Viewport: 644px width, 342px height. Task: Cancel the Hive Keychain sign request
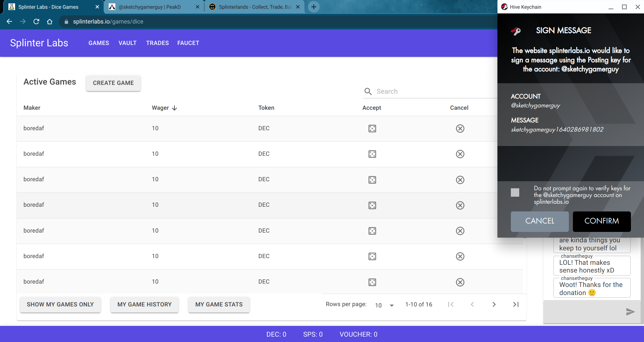pos(540,221)
